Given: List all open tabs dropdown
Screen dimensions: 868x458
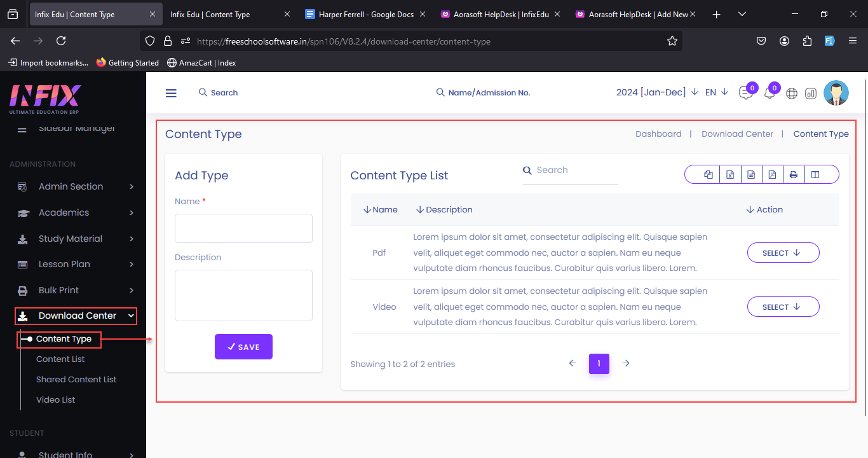Looking at the screenshot, I should [x=742, y=14].
